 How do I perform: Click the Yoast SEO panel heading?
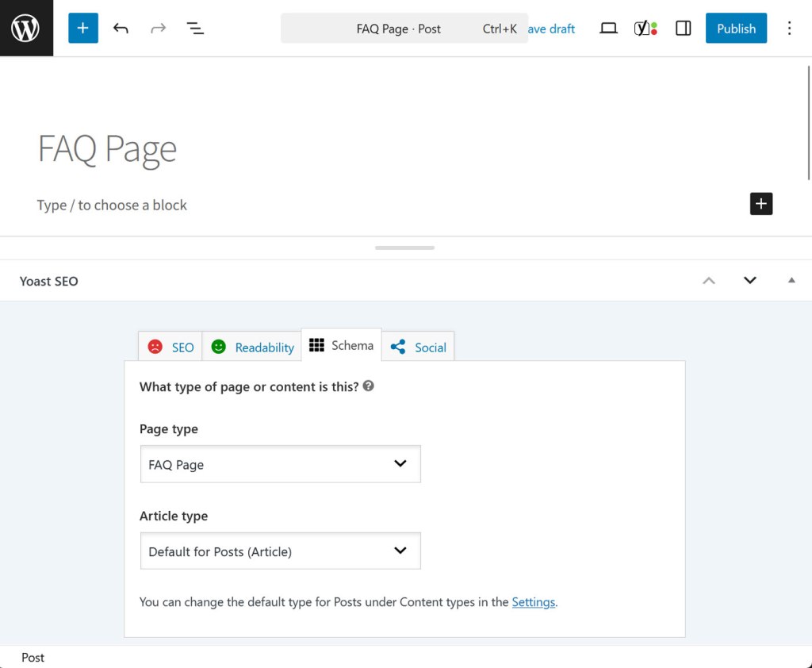48,281
